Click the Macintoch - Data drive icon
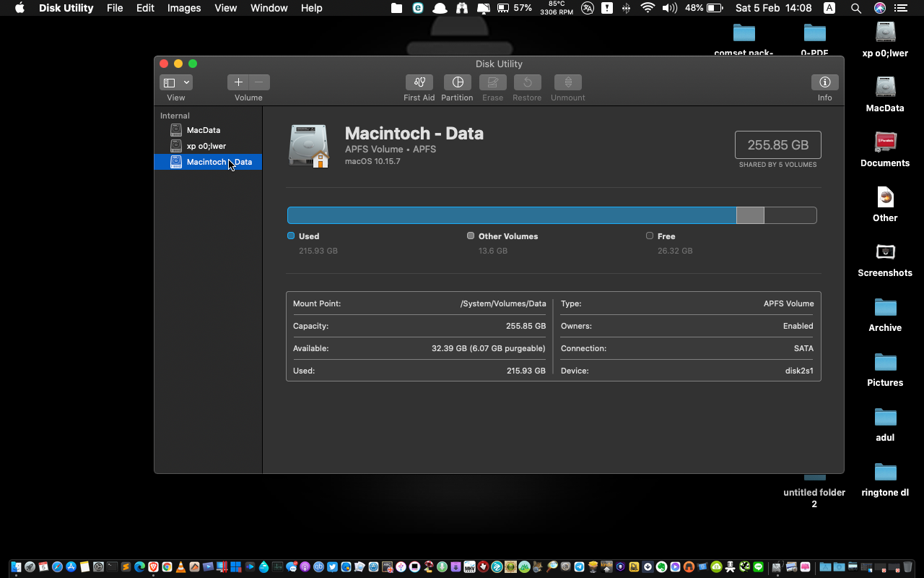Viewport: 924px width, 578px height. (309, 145)
